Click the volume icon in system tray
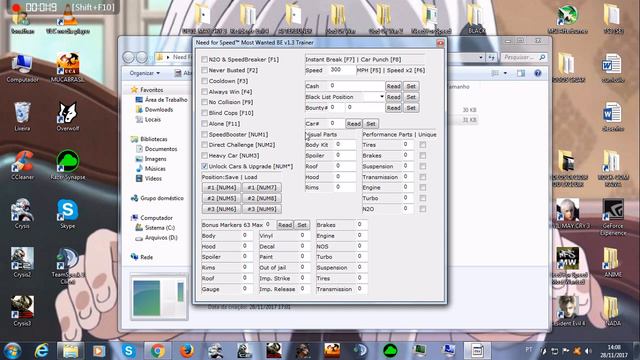 point(588,351)
